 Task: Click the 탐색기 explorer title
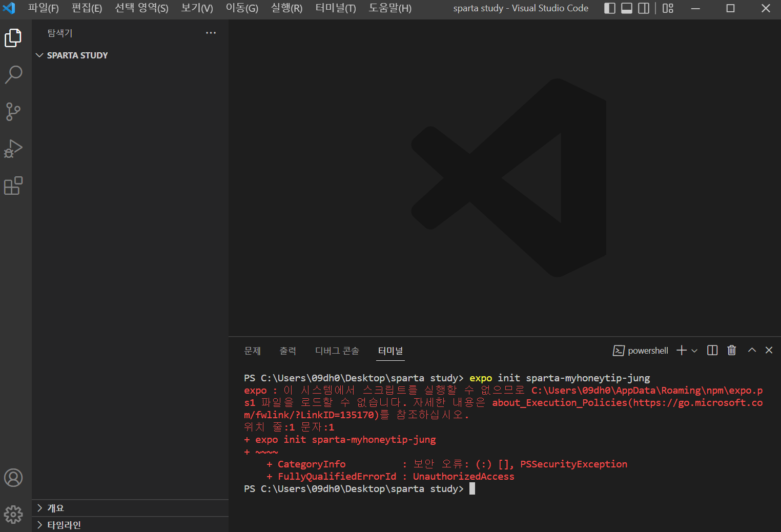(60, 33)
